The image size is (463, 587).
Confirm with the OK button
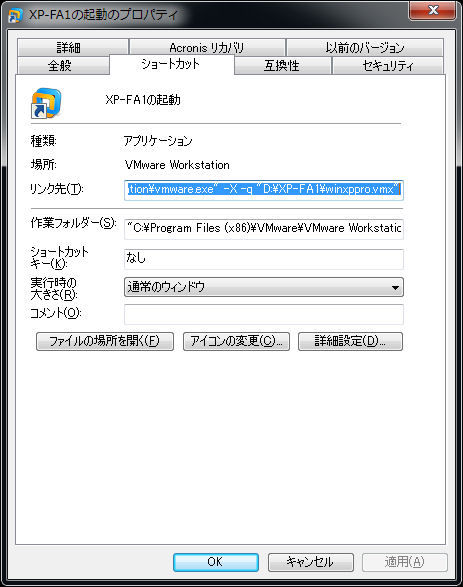coord(216,562)
